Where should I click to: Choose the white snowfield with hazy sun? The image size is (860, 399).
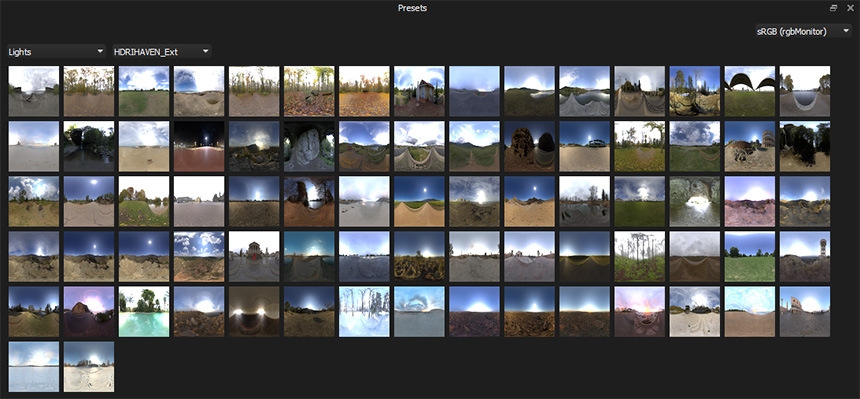[x=34, y=367]
